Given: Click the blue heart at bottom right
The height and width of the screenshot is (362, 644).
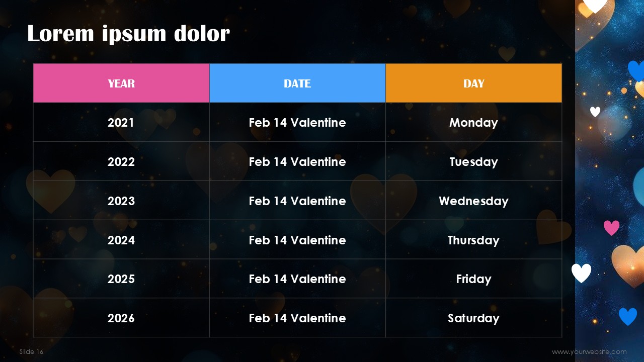Looking at the screenshot, I should tap(627, 317).
